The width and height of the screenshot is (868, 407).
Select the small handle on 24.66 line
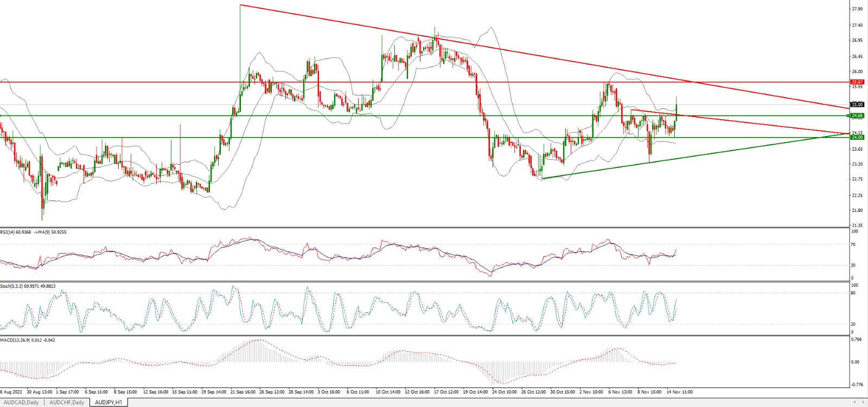(848, 115)
